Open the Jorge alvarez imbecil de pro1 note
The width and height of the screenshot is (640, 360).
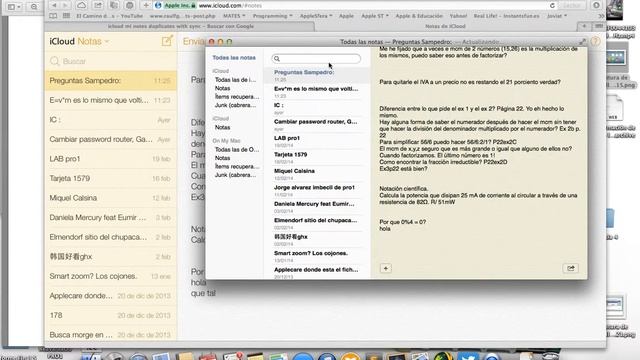[x=317, y=191]
